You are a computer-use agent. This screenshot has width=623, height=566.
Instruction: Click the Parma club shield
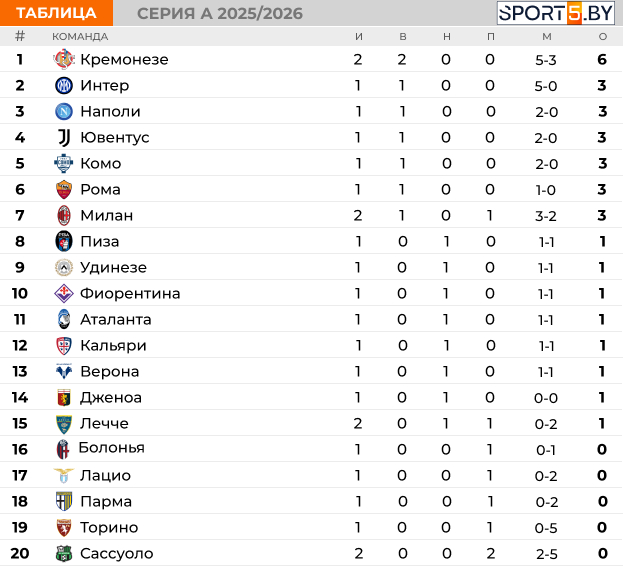(64, 501)
